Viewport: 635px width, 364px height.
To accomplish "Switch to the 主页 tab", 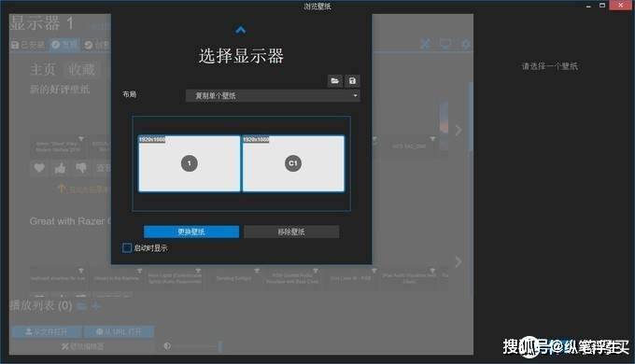I will click(x=43, y=70).
